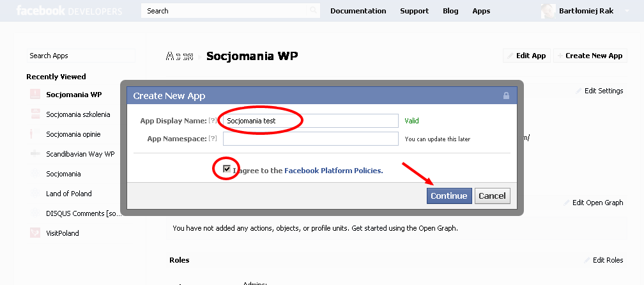The image size is (644, 285).
Task: Open Bartłomiej Rak profile picture
Action: (x=548, y=11)
